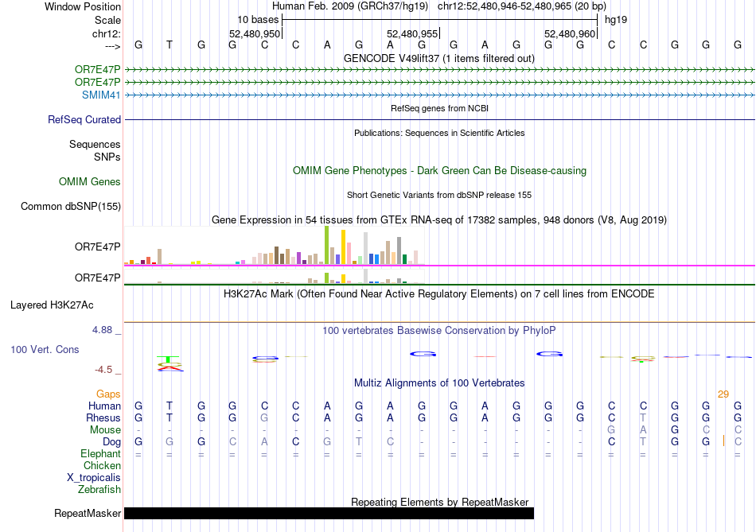Click tallest lime-green bar in larger GTEx chart

click(x=327, y=245)
